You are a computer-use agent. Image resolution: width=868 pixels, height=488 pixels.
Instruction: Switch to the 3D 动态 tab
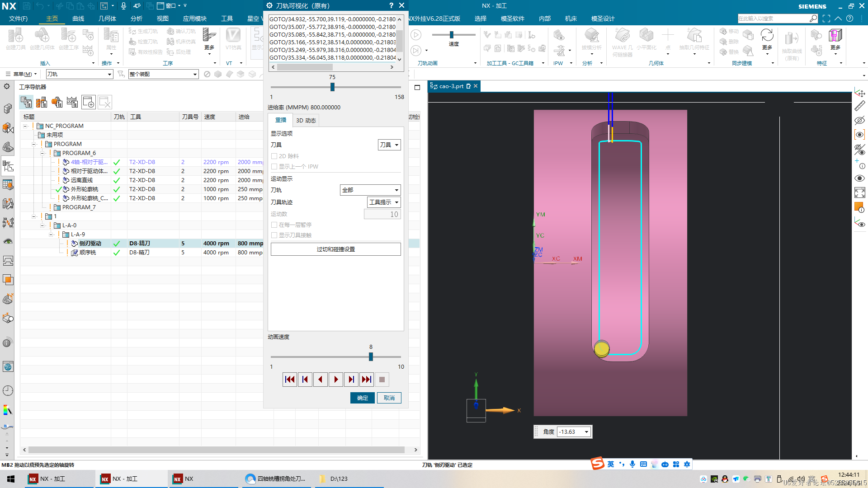306,121
